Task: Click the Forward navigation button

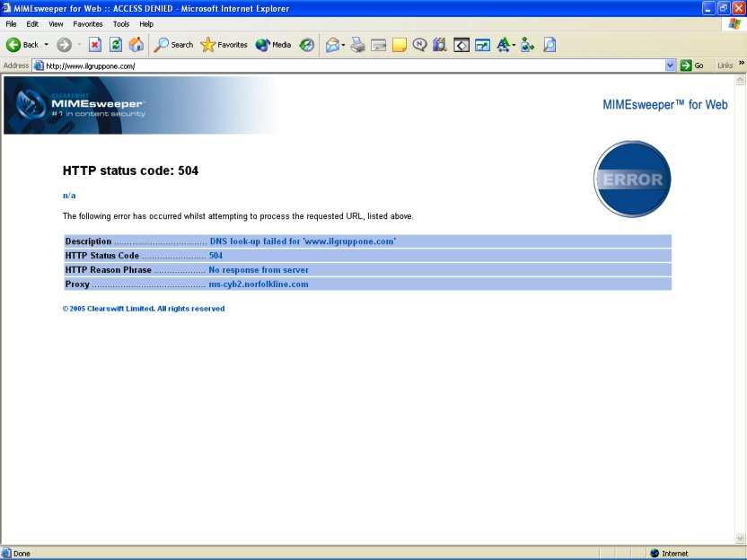Action: (64, 45)
